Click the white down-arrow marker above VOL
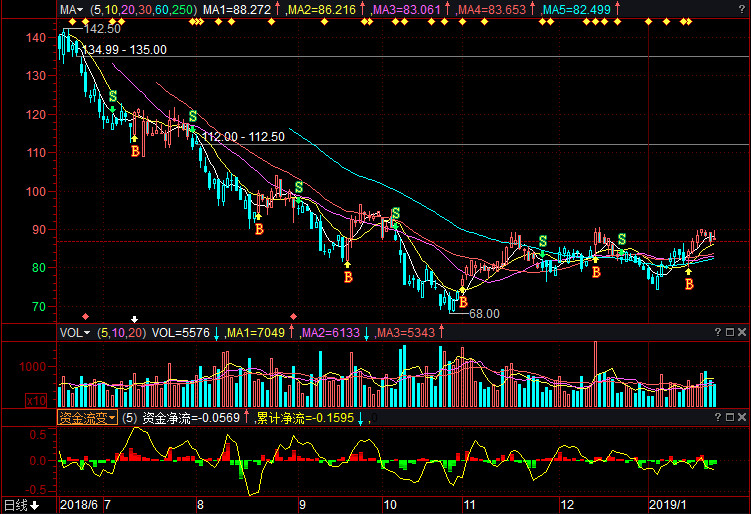The width and height of the screenshot is (751, 514). tap(135, 318)
